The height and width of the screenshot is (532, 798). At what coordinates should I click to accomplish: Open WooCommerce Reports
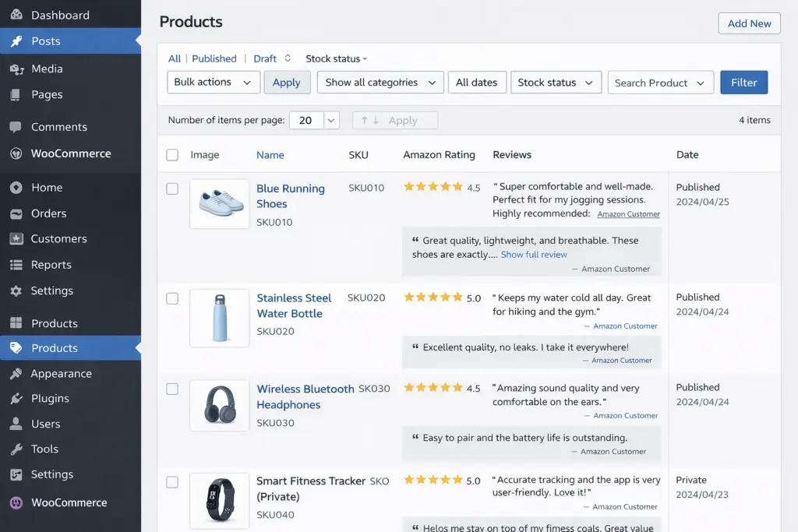point(52,265)
